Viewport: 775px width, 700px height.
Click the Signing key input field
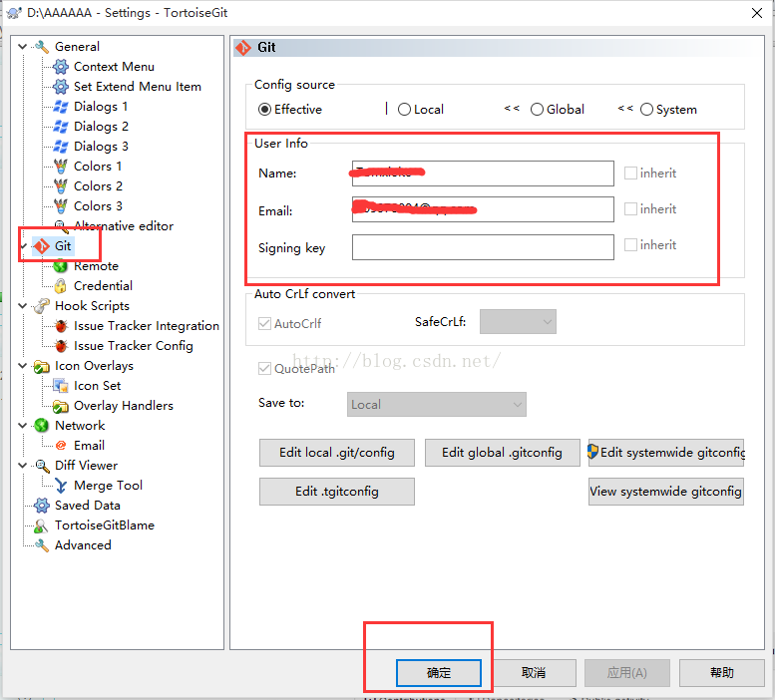pyautogui.click(x=483, y=247)
